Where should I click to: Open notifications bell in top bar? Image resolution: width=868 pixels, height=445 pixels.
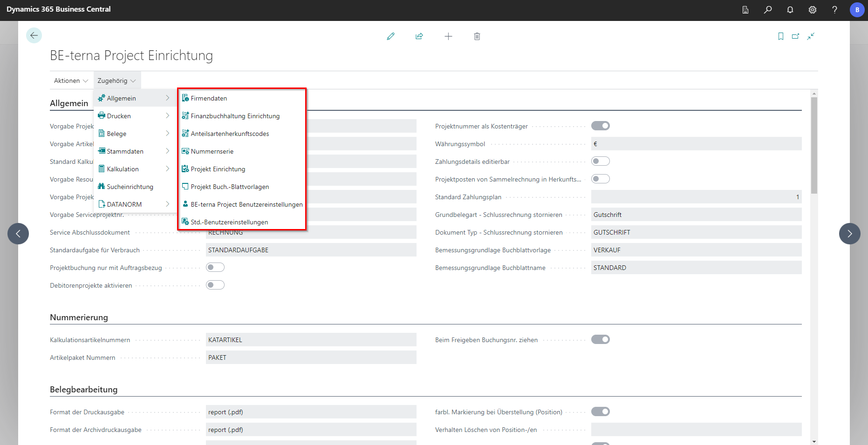(x=790, y=10)
